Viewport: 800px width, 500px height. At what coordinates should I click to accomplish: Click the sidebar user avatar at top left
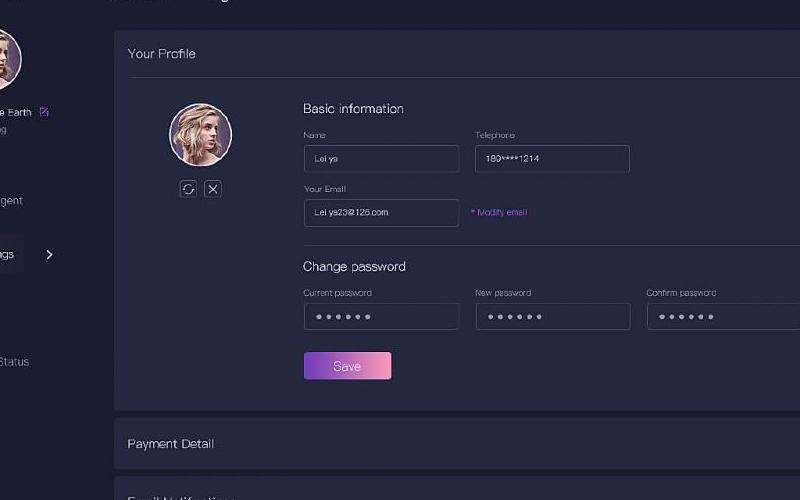(x=6, y=58)
